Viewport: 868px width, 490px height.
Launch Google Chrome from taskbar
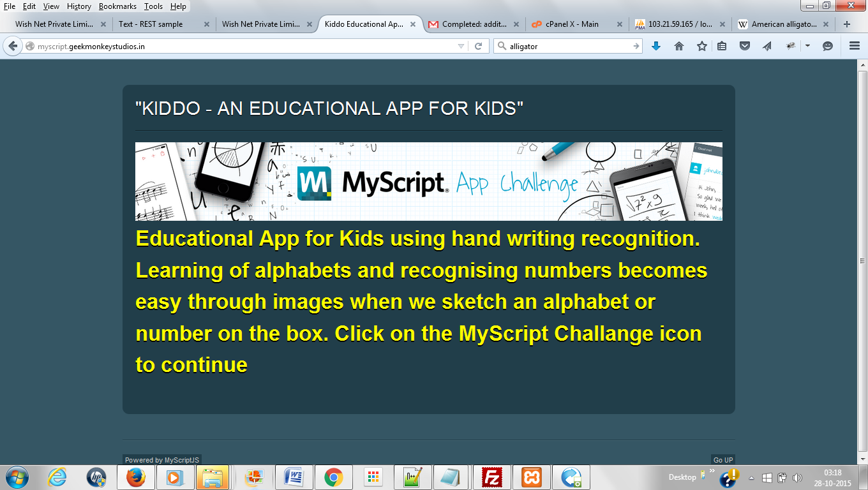click(x=333, y=477)
